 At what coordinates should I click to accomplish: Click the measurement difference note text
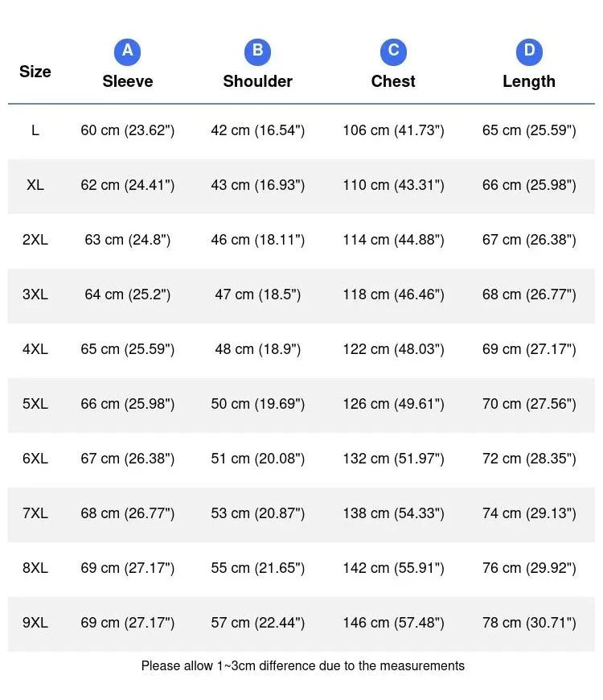303,665
